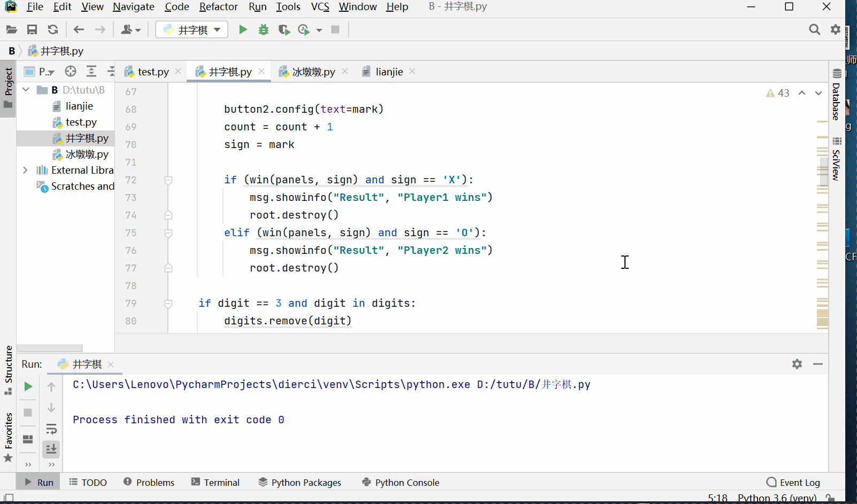Open the user account icon dropdown
Viewport: 857px width, 504px height.
coord(130,30)
